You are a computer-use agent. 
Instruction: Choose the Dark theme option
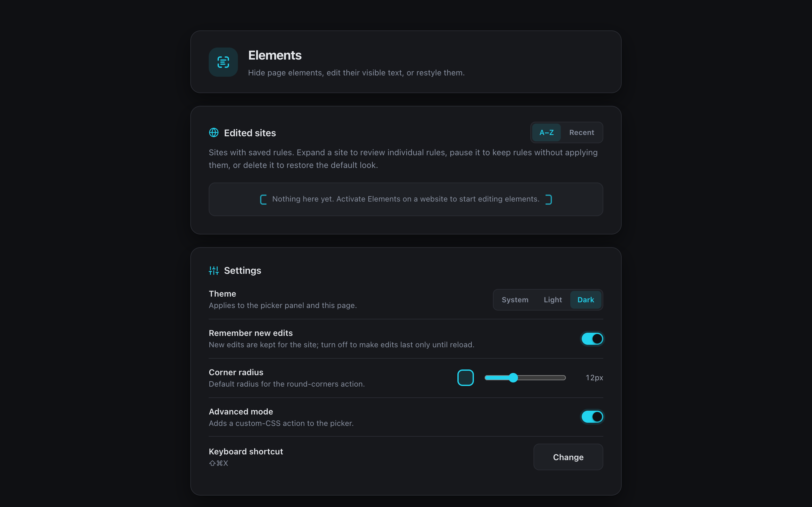click(x=586, y=300)
